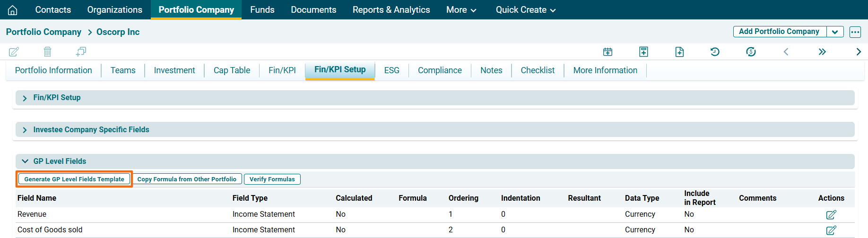Click the trash delete icon
868x238 pixels.
(47, 51)
